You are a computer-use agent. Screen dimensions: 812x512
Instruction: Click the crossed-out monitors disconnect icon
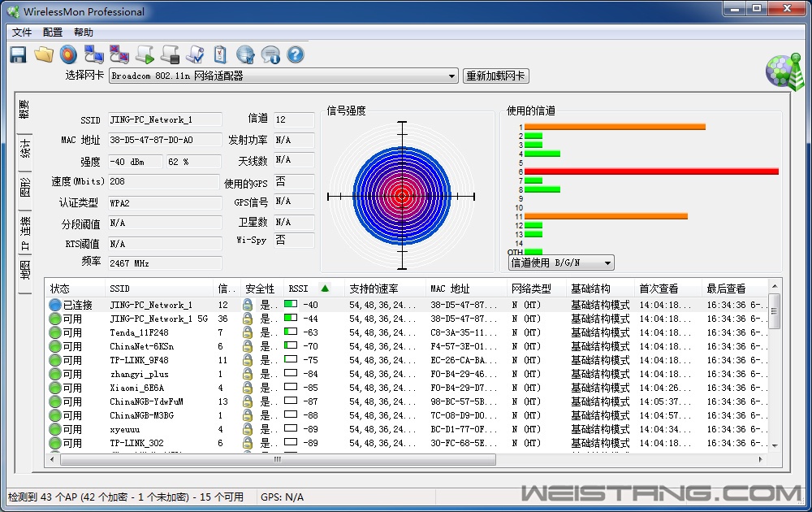pos(119,54)
